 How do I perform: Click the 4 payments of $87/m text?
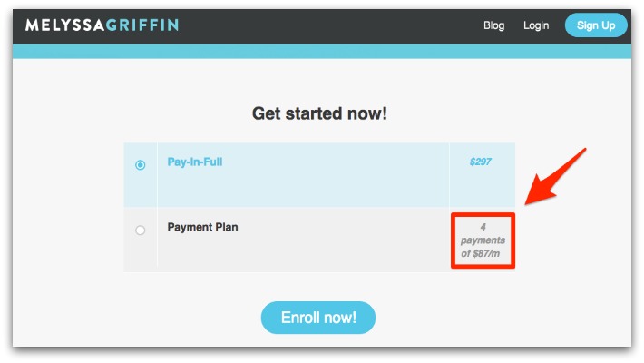pos(483,240)
